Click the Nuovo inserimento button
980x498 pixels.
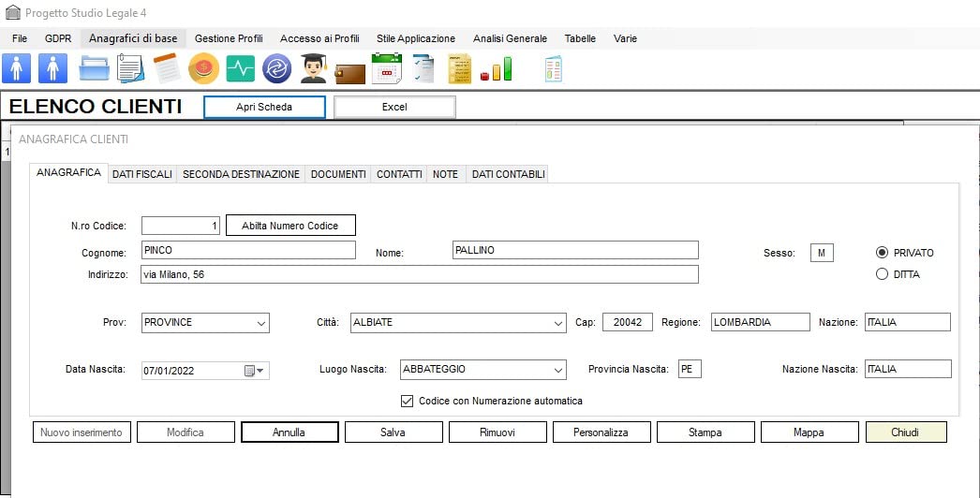[x=82, y=432]
